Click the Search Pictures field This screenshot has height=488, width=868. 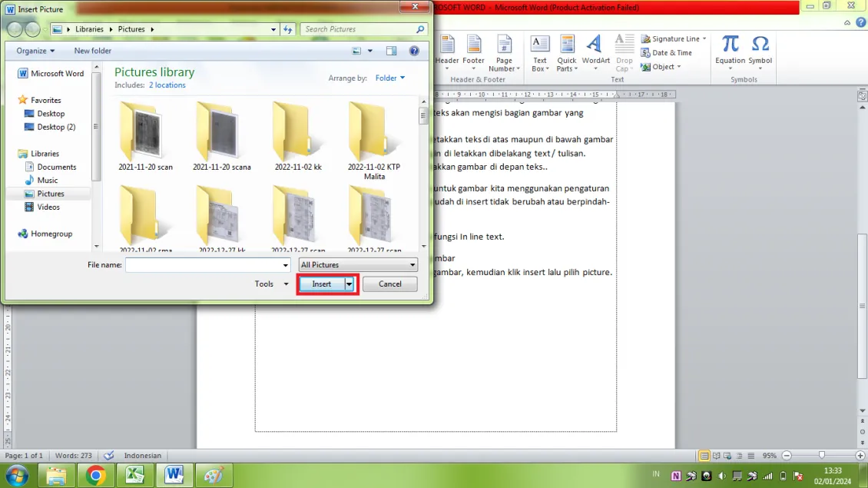click(358, 29)
